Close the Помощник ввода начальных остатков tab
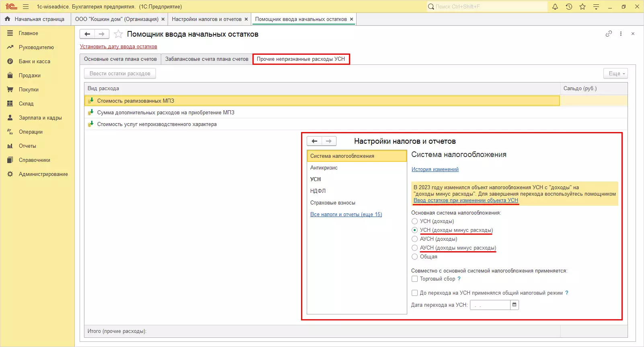The image size is (644, 347). [x=351, y=19]
